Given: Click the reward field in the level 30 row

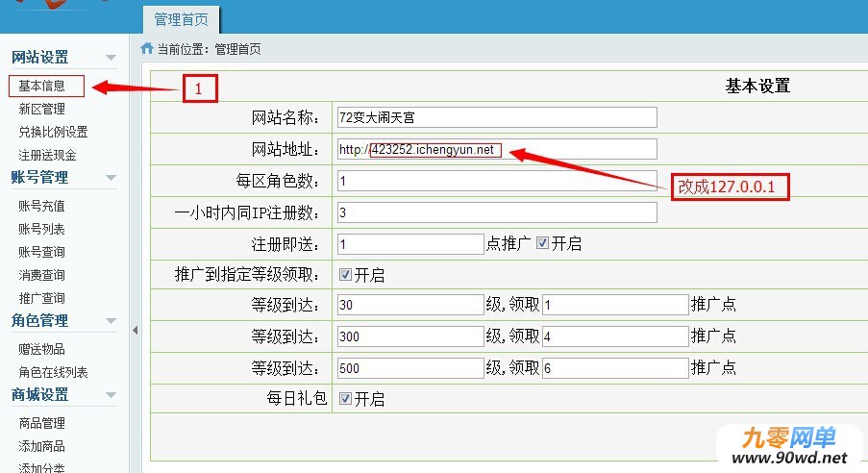Looking at the screenshot, I should (x=615, y=305).
